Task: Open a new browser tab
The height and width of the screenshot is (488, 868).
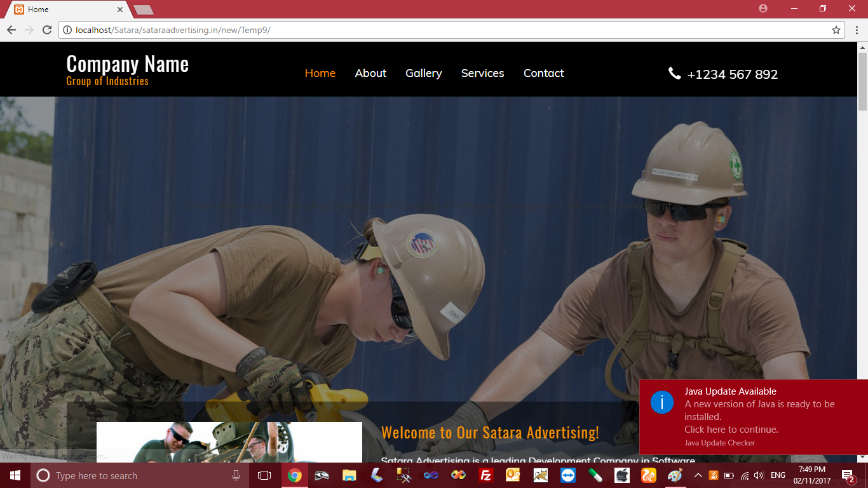Action: click(x=144, y=10)
